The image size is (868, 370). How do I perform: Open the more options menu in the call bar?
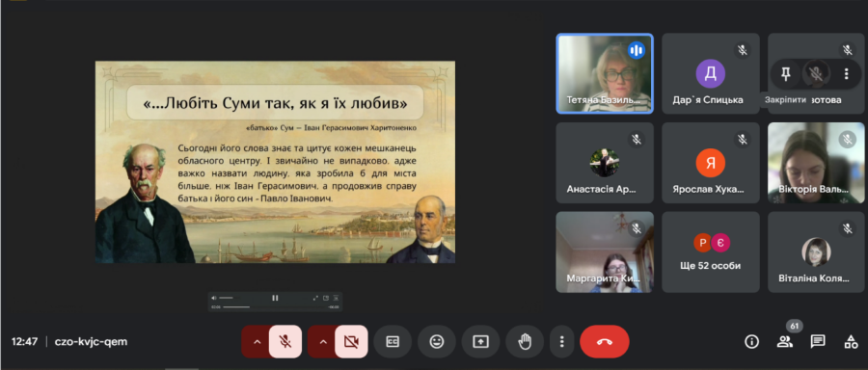coord(562,342)
